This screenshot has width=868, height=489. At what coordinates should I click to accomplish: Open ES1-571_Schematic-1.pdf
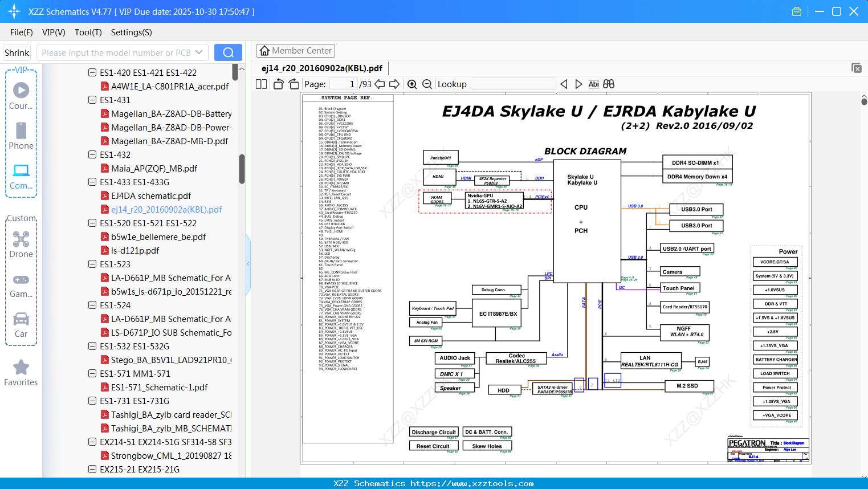159,387
